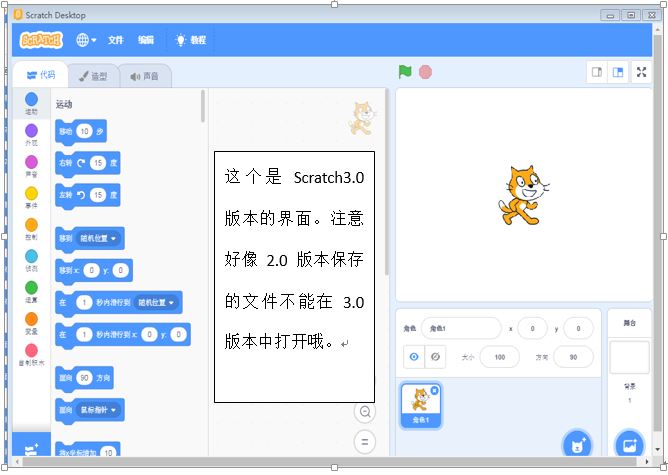
Task: Click the y field in glide-to-xy block
Action: [178, 335]
